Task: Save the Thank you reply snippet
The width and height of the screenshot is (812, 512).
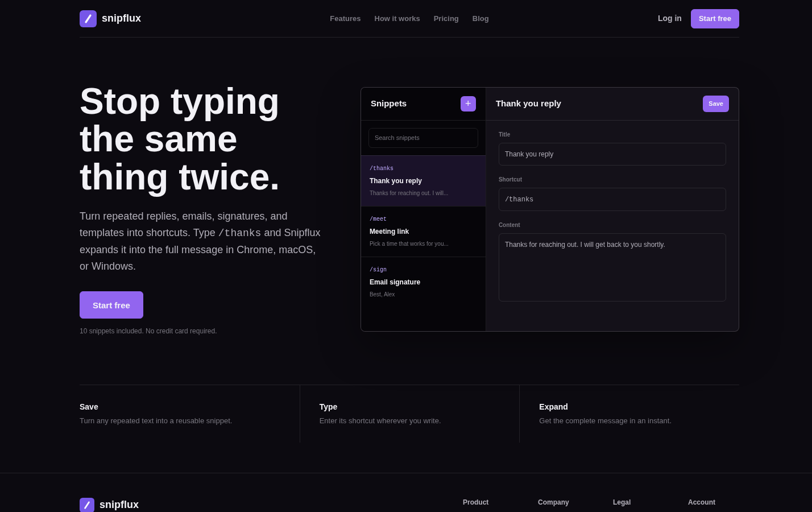Action: [x=716, y=104]
